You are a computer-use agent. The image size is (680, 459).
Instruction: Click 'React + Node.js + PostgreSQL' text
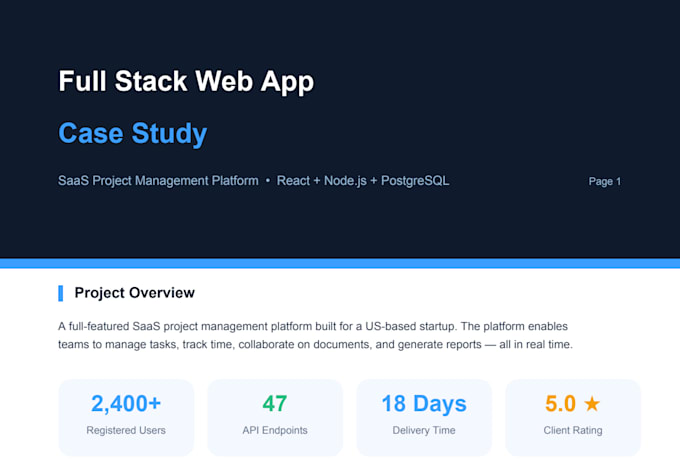(363, 180)
